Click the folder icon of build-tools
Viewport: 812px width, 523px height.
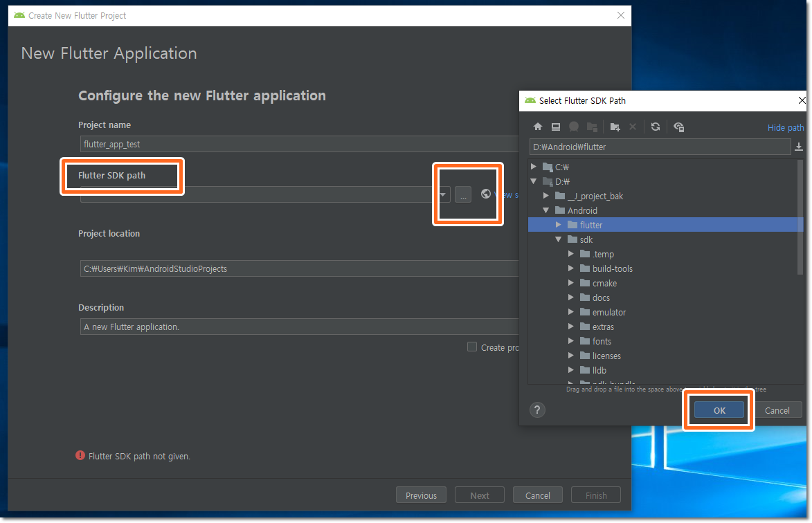click(585, 268)
